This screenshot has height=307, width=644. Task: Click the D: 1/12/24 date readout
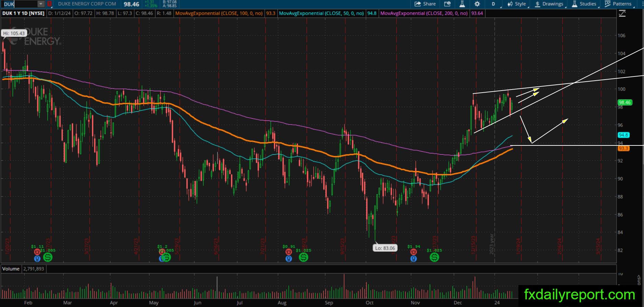(60, 13)
